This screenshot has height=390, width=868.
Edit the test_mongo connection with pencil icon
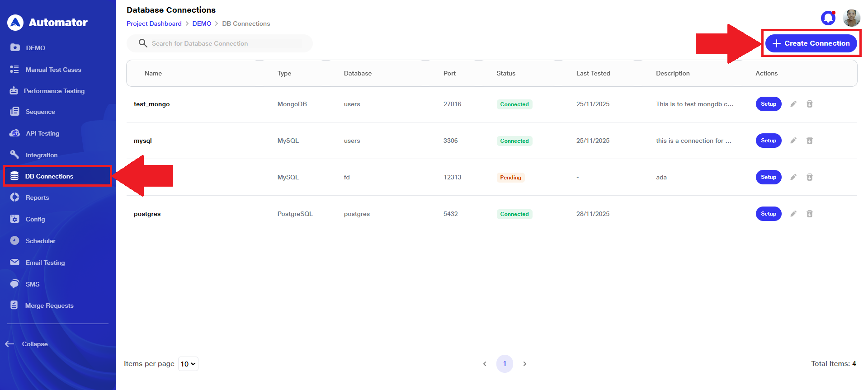793,104
